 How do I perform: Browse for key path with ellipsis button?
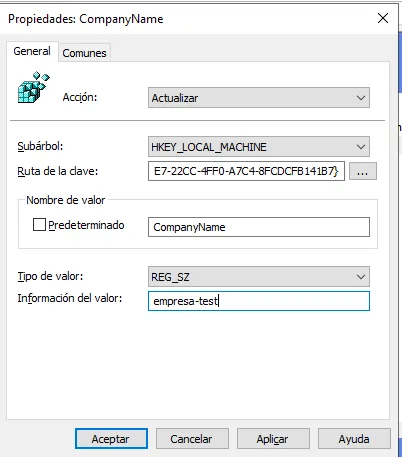[363, 171]
